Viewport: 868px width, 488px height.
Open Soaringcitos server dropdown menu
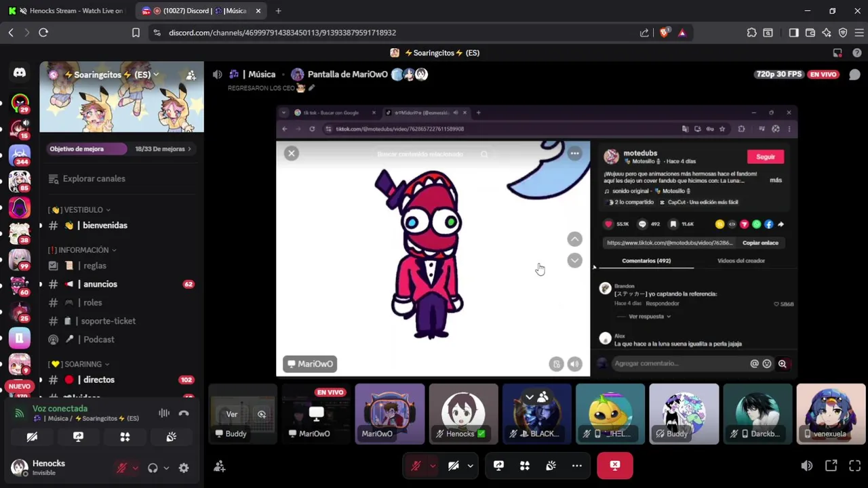click(x=111, y=75)
